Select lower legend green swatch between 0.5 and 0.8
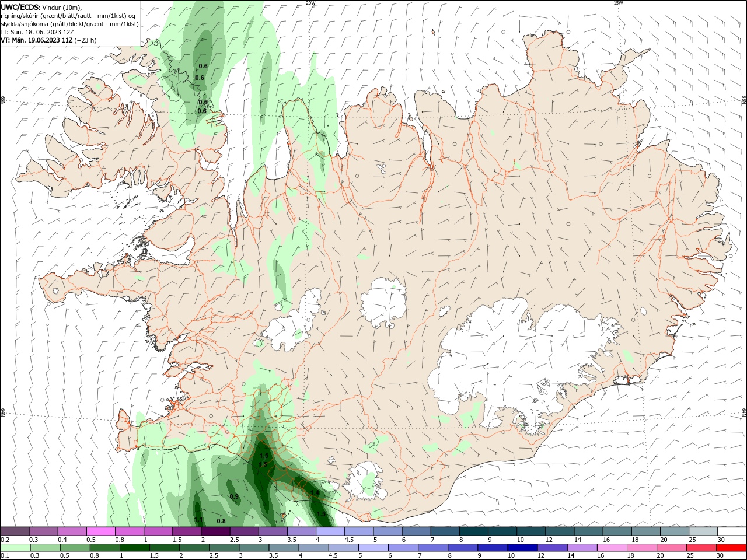747x560 pixels. click(75, 548)
